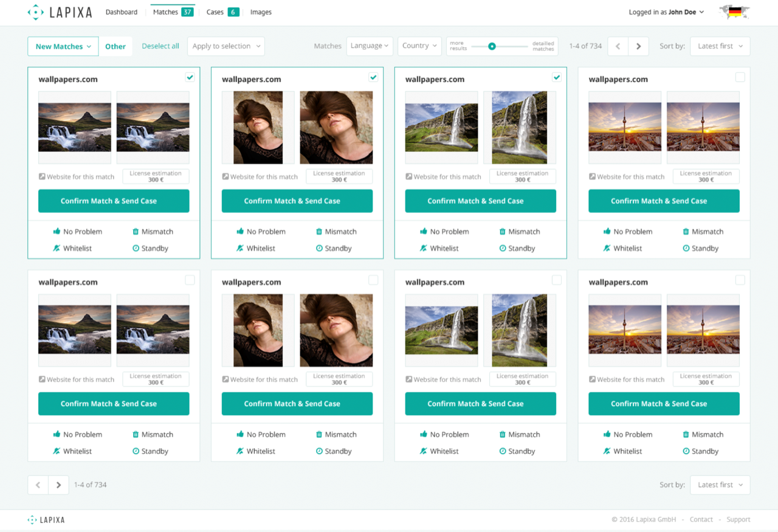Viewport: 778px width, 532px height.
Task: Click the Deselect all link
Action: 160,46
